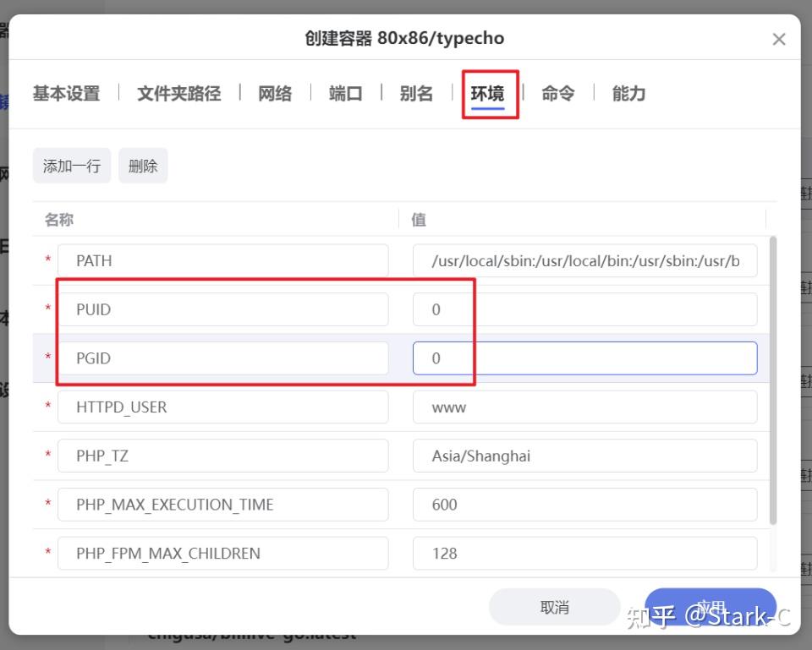812x650 pixels.
Task: Switch to the 基本设置 tab
Action: click(x=65, y=93)
